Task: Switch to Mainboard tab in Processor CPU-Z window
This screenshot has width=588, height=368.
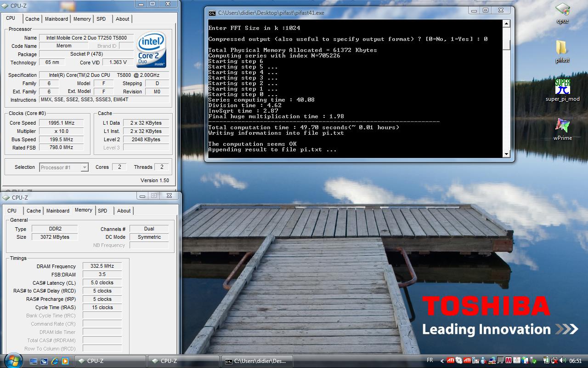Action: (x=57, y=19)
